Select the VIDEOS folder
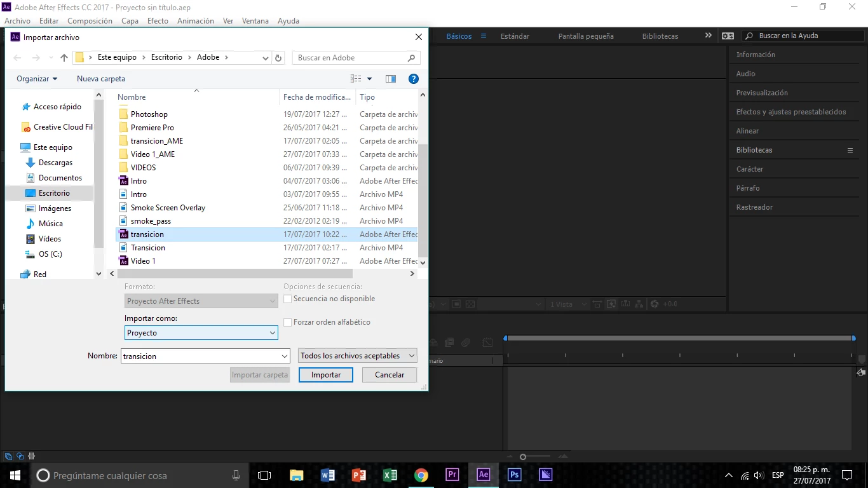Screen dimensions: 868x488 [143, 168]
